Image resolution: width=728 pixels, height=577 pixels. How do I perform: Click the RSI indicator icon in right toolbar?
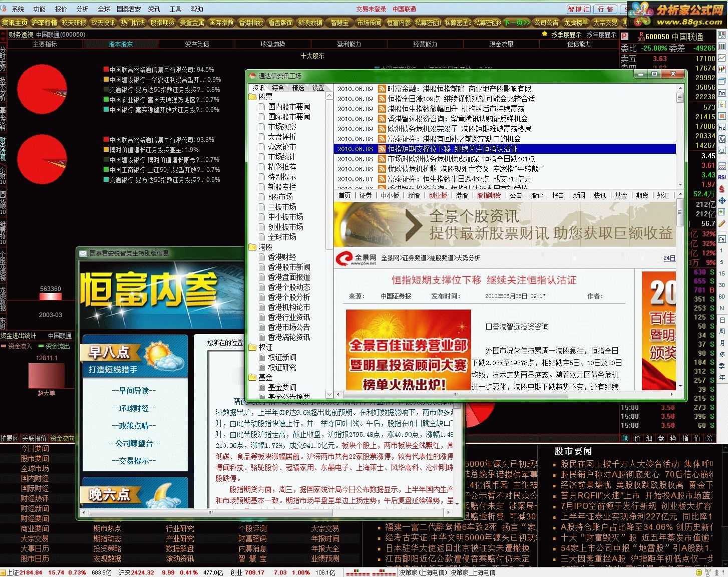coord(722,177)
